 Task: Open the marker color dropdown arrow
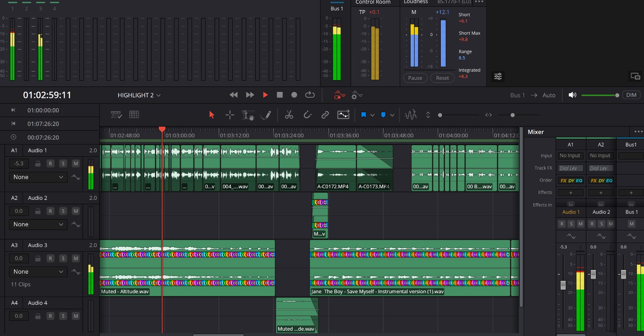click(392, 115)
